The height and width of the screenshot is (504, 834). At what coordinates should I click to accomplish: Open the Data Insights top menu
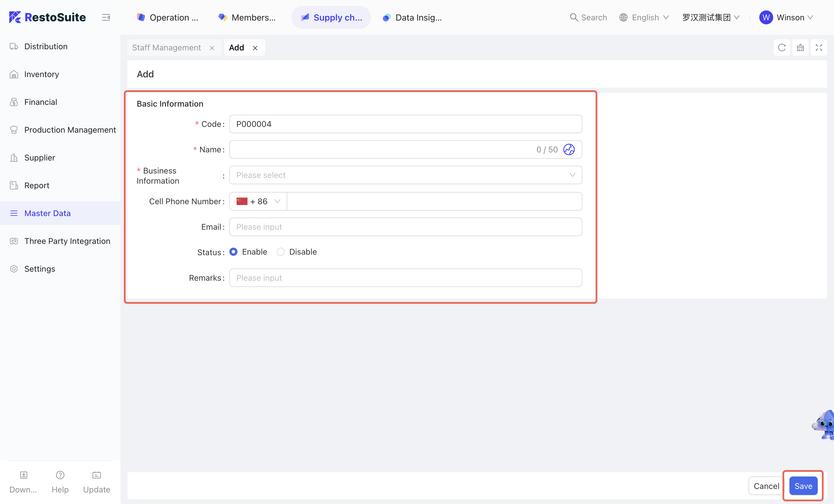tap(412, 17)
